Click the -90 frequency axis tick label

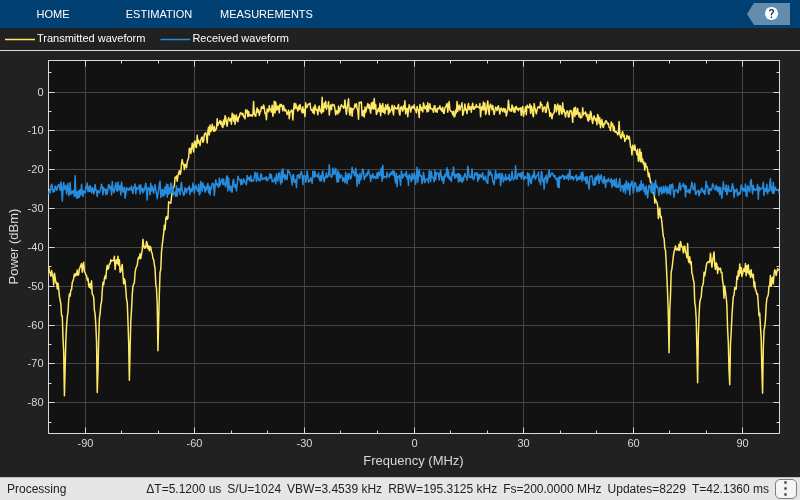coord(85,443)
